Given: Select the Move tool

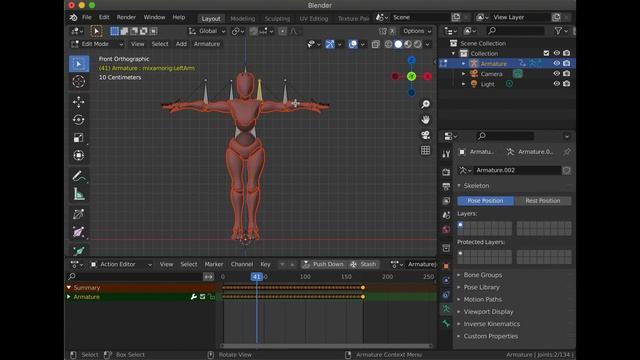Looking at the screenshot, I should click(79, 102).
